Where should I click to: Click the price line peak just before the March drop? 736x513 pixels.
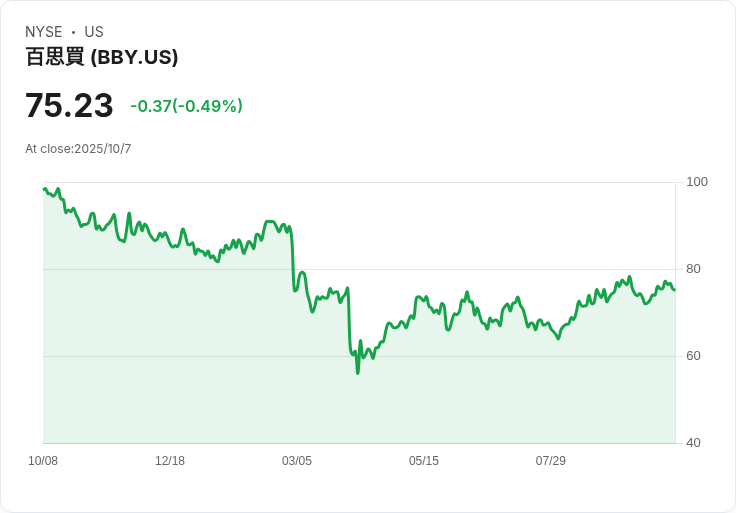click(268, 222)
